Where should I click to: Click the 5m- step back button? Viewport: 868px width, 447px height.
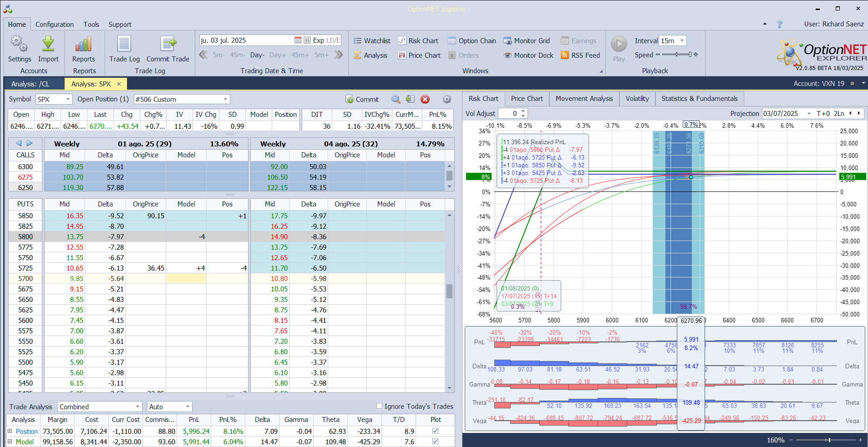coord(218,55)
